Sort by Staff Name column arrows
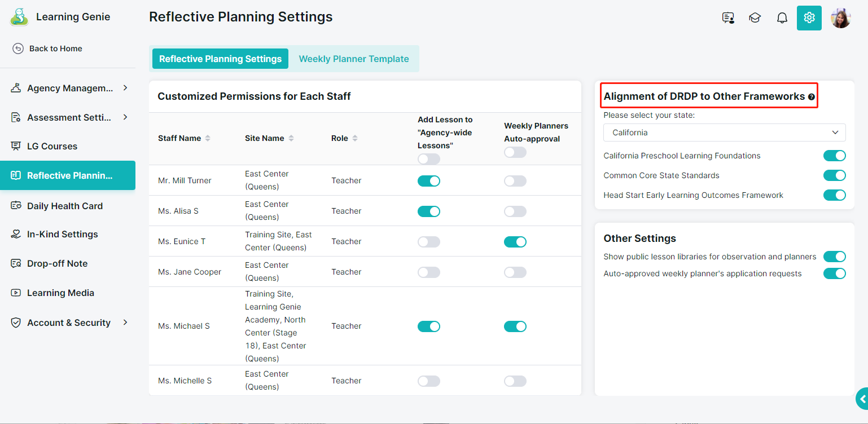The width and height of the screenshot is (868, 424). click(x=208, y=138)
